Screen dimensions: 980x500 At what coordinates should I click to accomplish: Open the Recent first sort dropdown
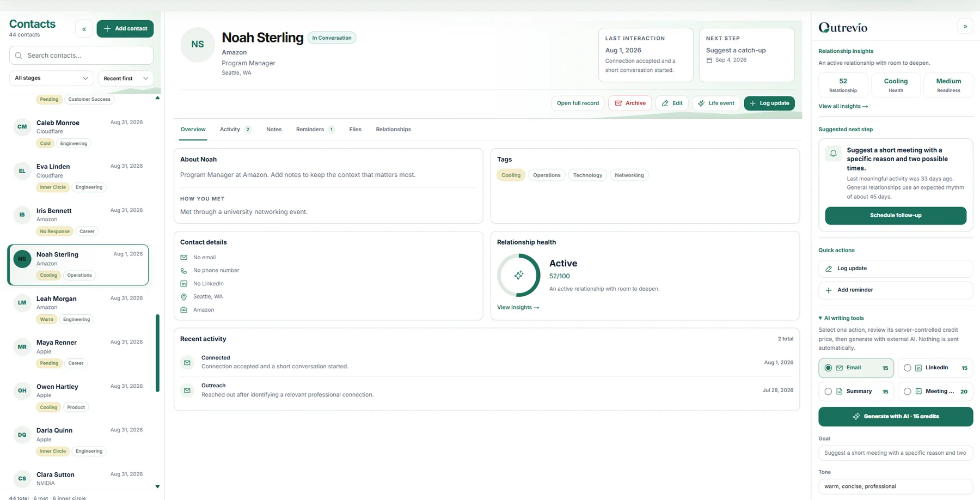126,78
